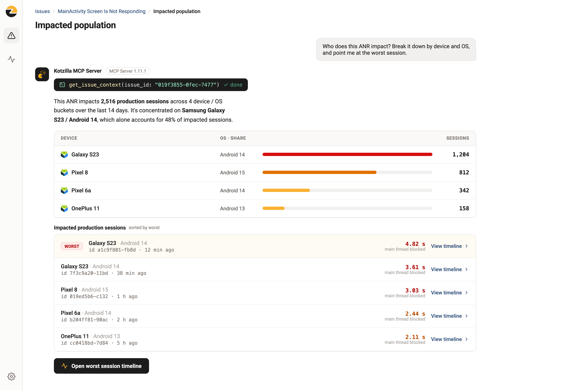Open the Issues warning-triangle sidebar icon
The image size is (588, 390).
click(11, 36)
